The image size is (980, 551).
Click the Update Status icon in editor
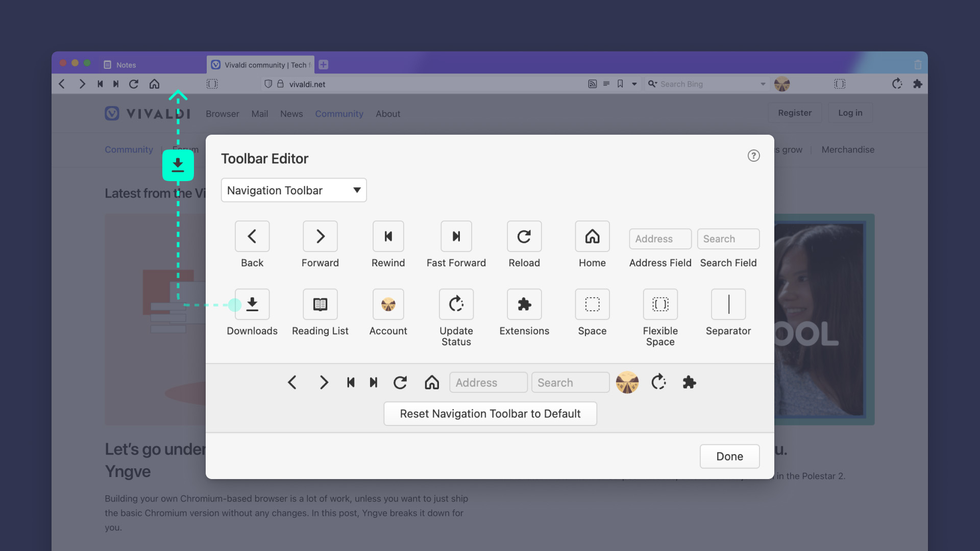456,305
